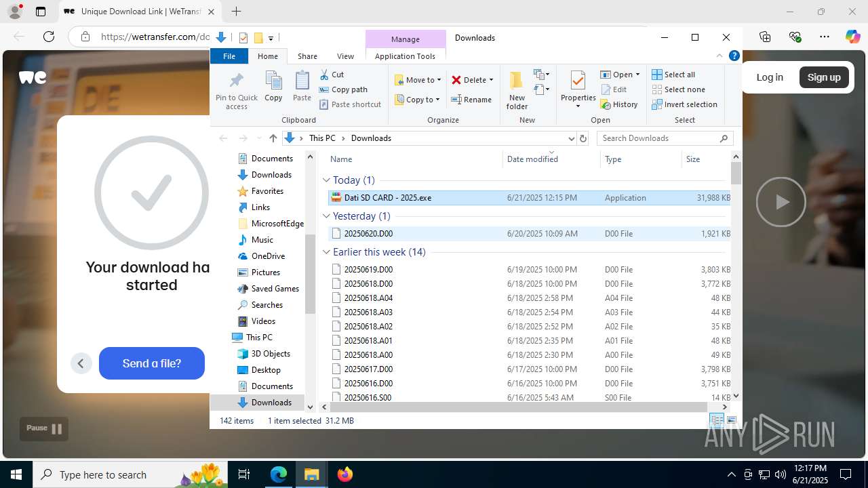Open Edge Settings and more menu
The width and height of the screenshot is (868, 488).
[x=825, y=37]
